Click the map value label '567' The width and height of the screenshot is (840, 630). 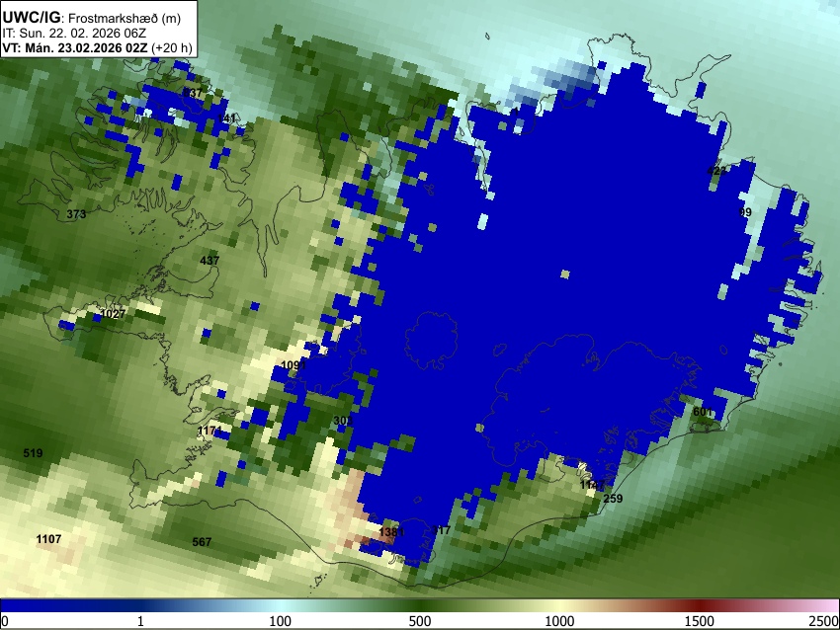[x=202, y=542]
